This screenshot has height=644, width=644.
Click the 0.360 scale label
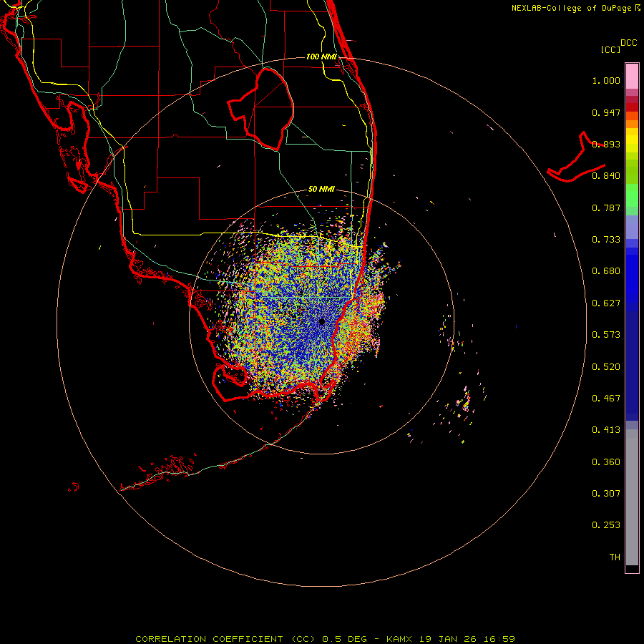point(606,462)
